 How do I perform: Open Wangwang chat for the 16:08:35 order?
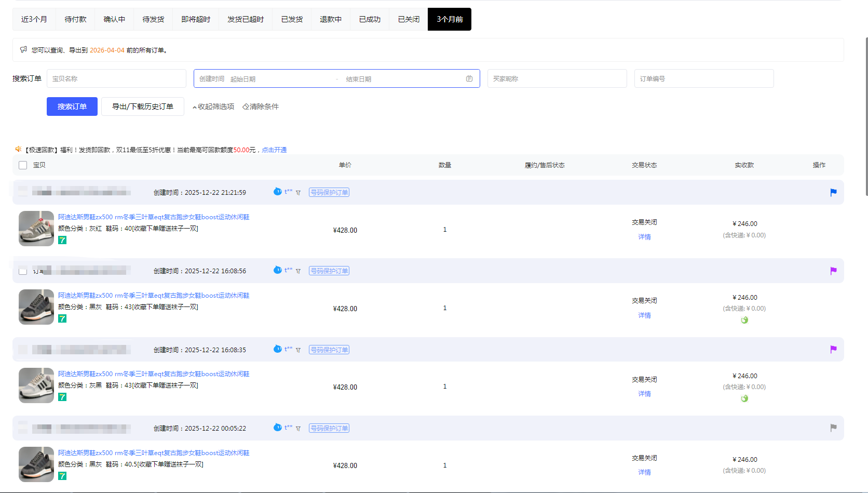(x=278, y=349)
